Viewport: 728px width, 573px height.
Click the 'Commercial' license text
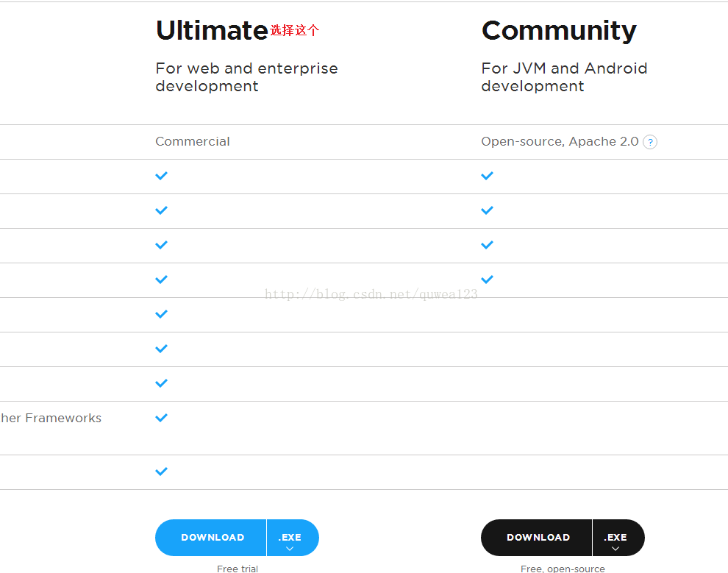(192, 141)
